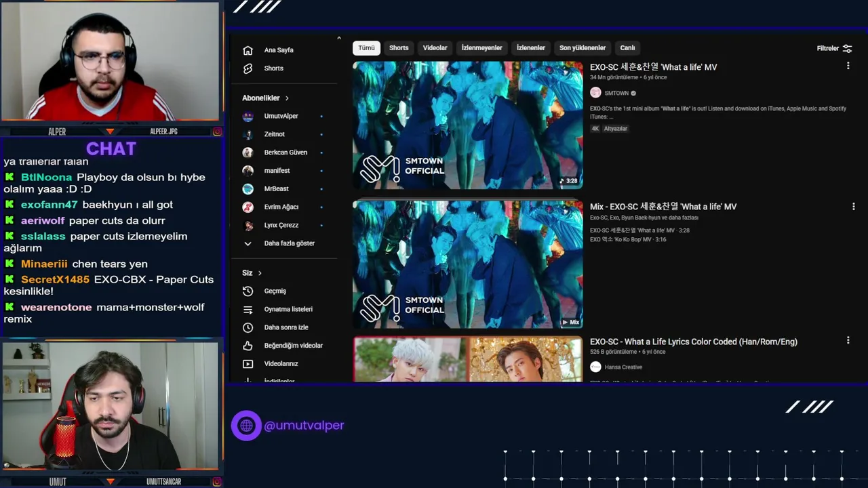Open the Videolarınız play icon
This screenshot has height=488, width=868.
tap(248, 364)
